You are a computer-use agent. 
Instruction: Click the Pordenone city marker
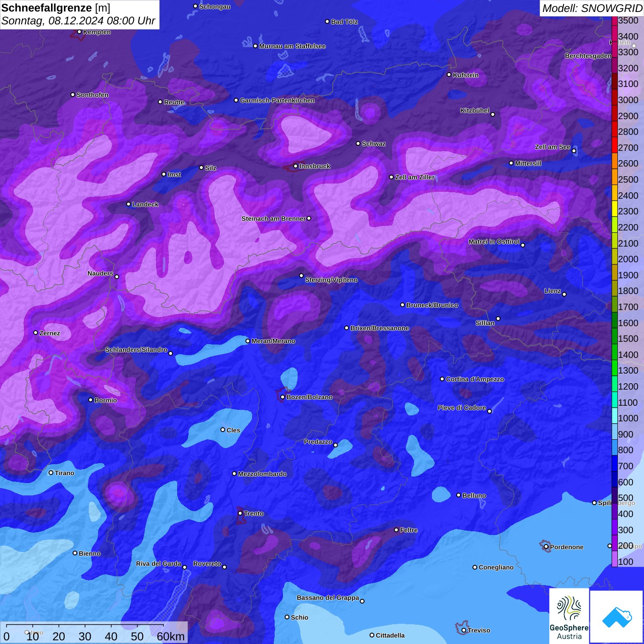point(546,547)
